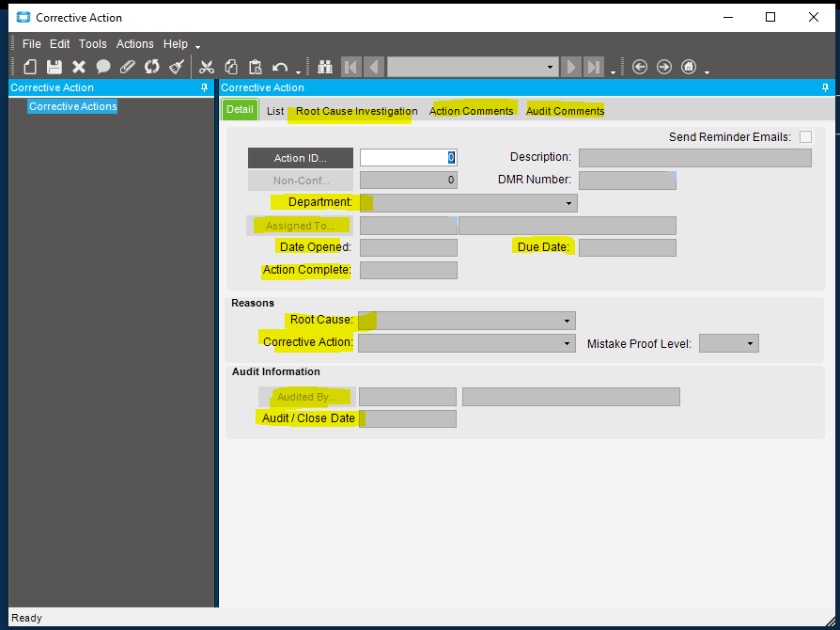840x630 pixels.
Task: Click the Forward circular arrow icon
Action: 664,67
